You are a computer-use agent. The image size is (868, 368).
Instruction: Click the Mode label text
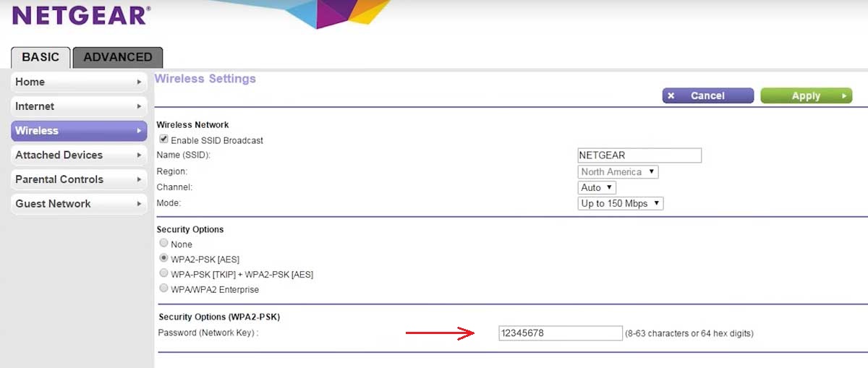pos(169,204)
